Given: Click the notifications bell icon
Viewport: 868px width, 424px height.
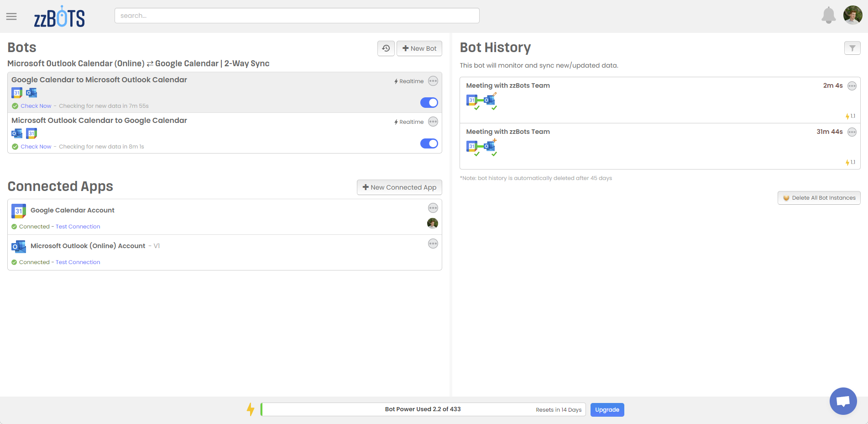Looking at the screenshot, I should tap(828, 16).
